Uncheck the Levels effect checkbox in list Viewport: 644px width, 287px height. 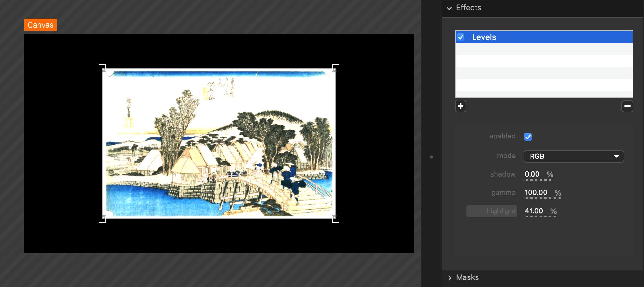point(461,37)
